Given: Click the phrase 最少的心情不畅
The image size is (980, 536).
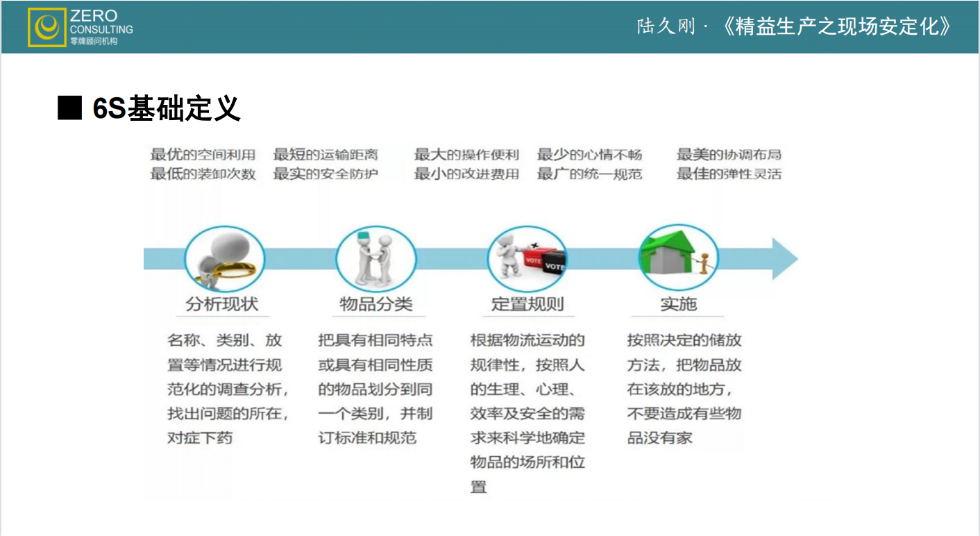Looking at the screenshot, I should 589,154.
